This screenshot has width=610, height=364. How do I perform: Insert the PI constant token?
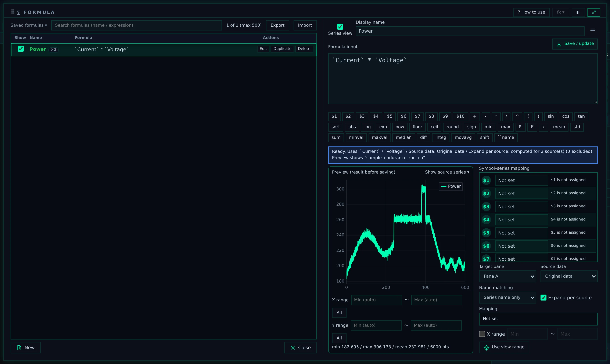[520, 127]
